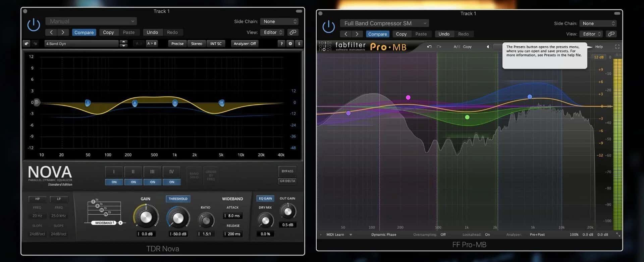
Task: Select band III button in Nova
Action: coord(152,172)
